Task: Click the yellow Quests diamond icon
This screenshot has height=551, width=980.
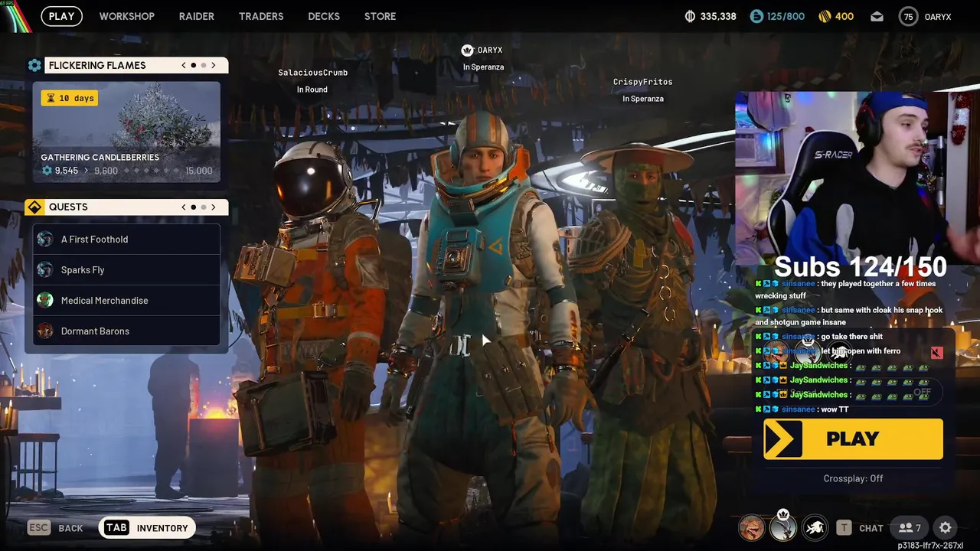Action: pos(34,207)
